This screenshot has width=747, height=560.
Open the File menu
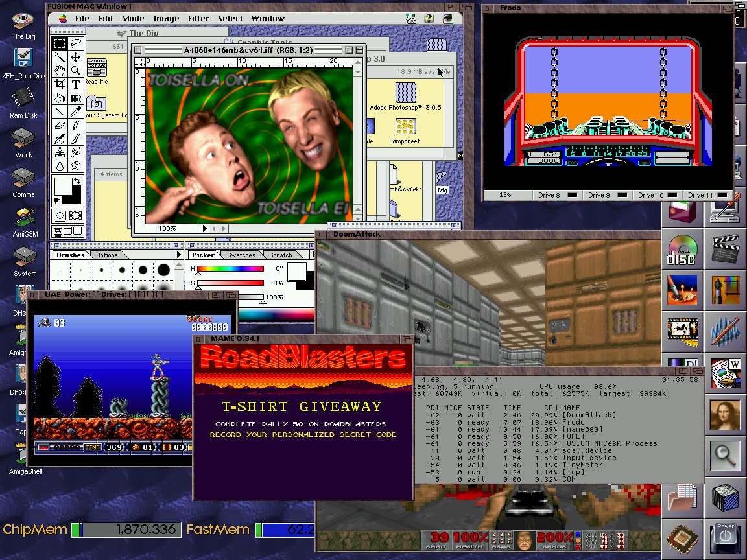(x=82, y=19)
